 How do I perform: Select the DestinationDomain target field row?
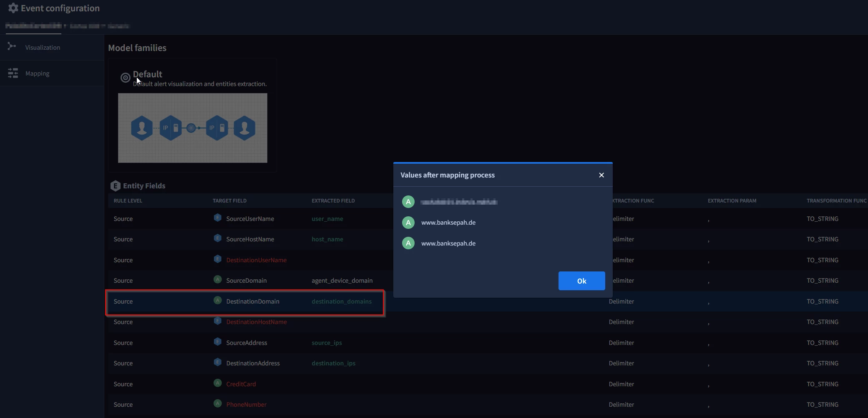[245, 301]
